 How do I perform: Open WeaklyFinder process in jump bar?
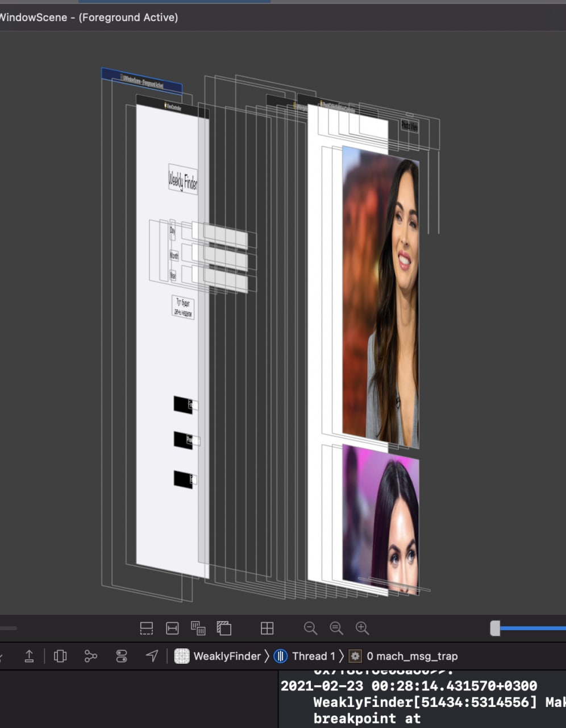tap(227, 656)
